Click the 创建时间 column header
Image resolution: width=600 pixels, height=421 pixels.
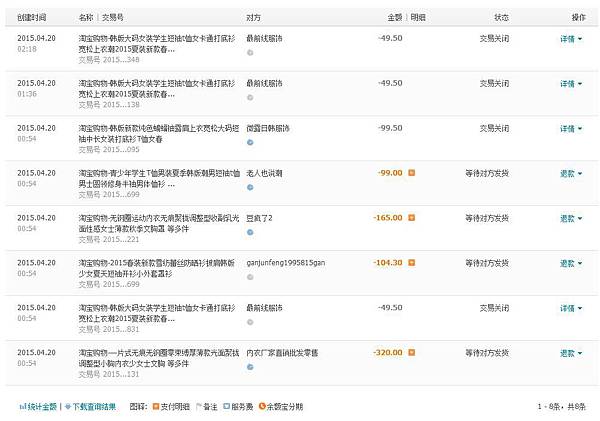tap(32, 17)
